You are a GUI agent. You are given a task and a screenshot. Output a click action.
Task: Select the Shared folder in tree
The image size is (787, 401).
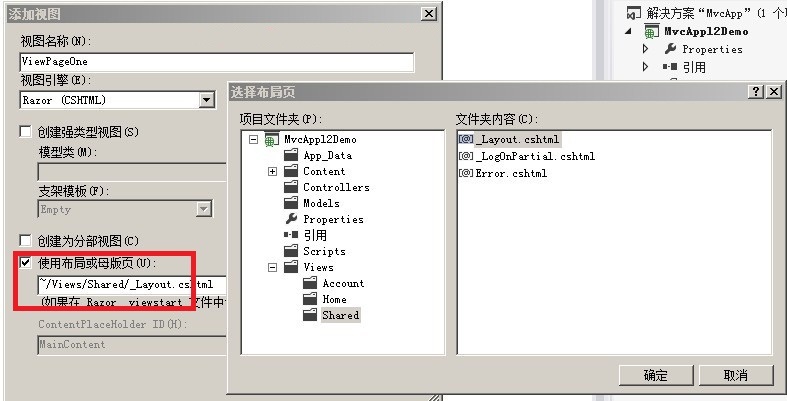click(x=340, y=315)
